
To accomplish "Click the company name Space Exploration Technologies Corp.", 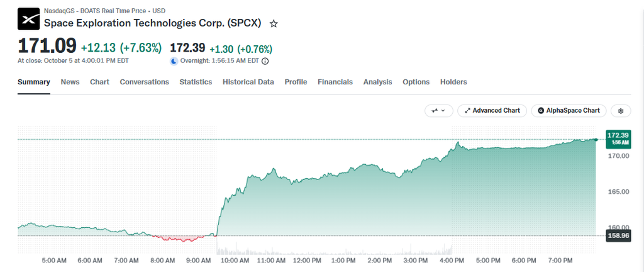I will (152, 23).
